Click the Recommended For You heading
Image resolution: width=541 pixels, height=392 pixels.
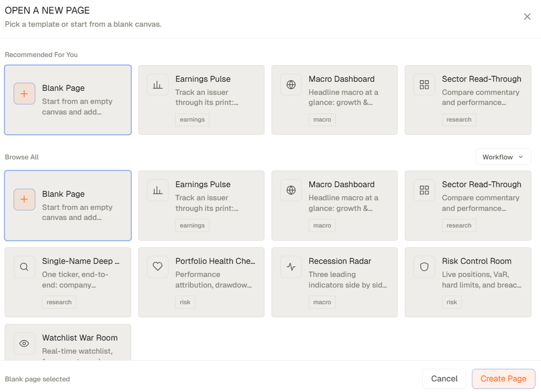(41, 55)
